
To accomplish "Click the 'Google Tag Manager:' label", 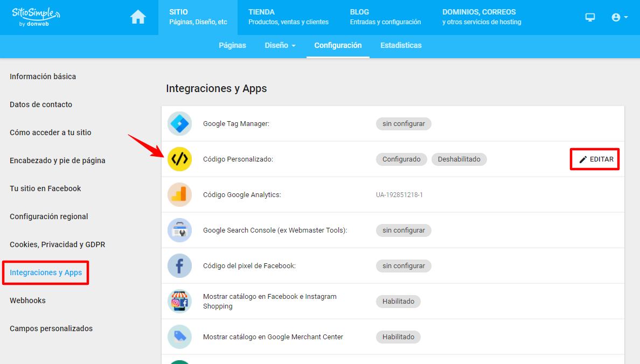I will (236, 124).
